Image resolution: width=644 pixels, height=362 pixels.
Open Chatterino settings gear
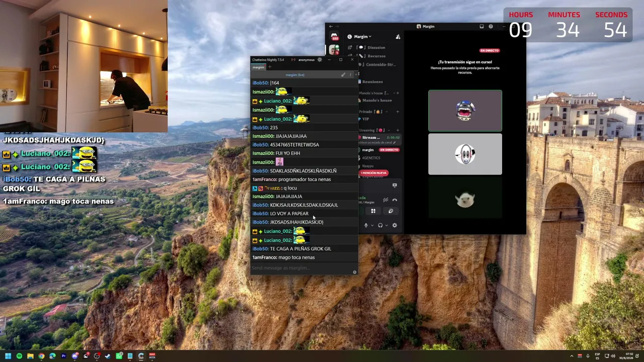click(319, 60)
